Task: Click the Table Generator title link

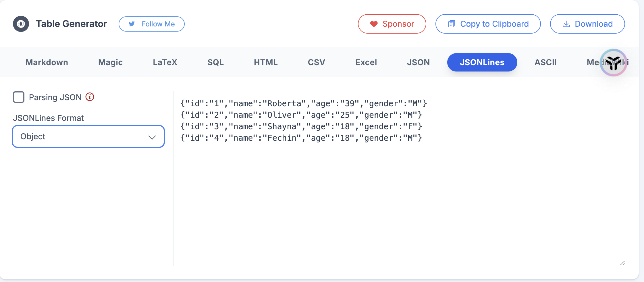Action: [72, 24]
